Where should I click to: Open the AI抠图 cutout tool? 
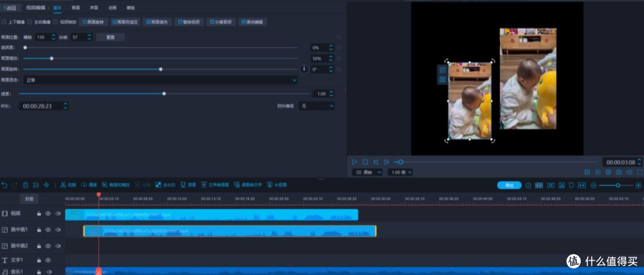[x=277, y=185]
